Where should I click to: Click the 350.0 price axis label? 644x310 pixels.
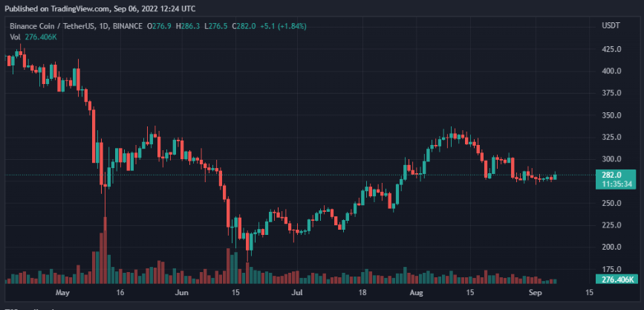click(611, 115)
